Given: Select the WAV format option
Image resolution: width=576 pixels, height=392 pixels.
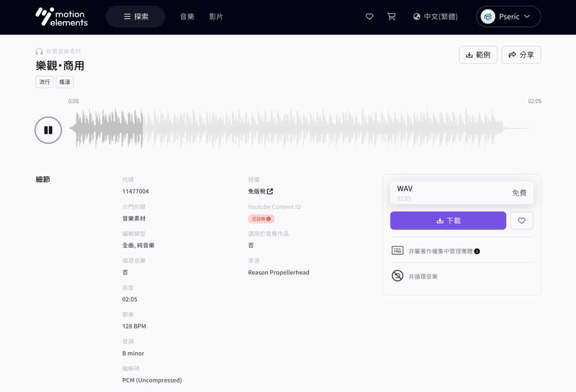Looking at the screenshot, I should click(462, 193).
